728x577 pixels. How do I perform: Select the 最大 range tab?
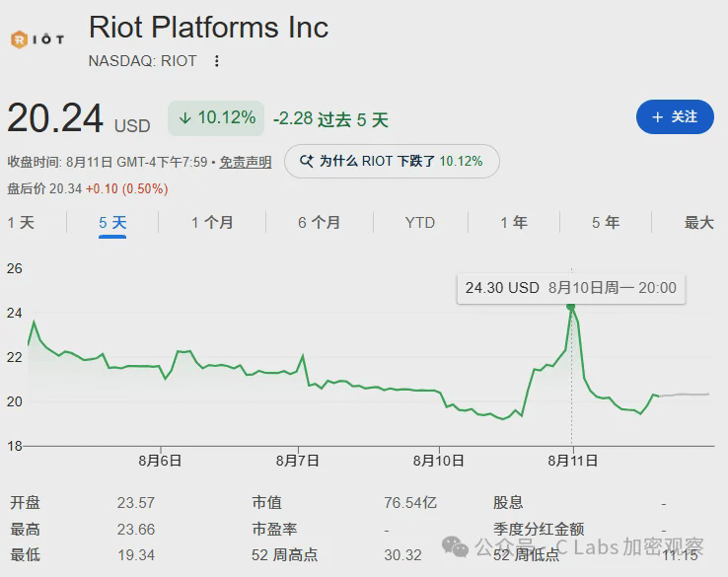(x=698, y=223)
